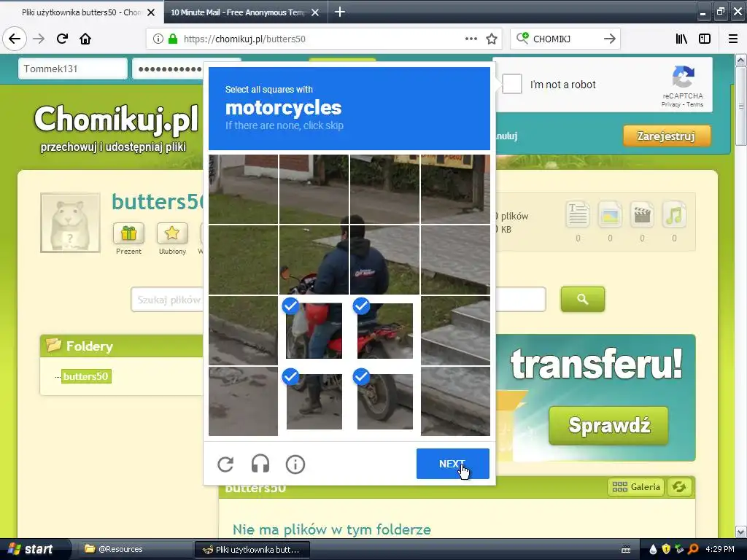The image size is (747, 560).
Task: Click the Prezent gift icon
Action: tap(128, 233)
